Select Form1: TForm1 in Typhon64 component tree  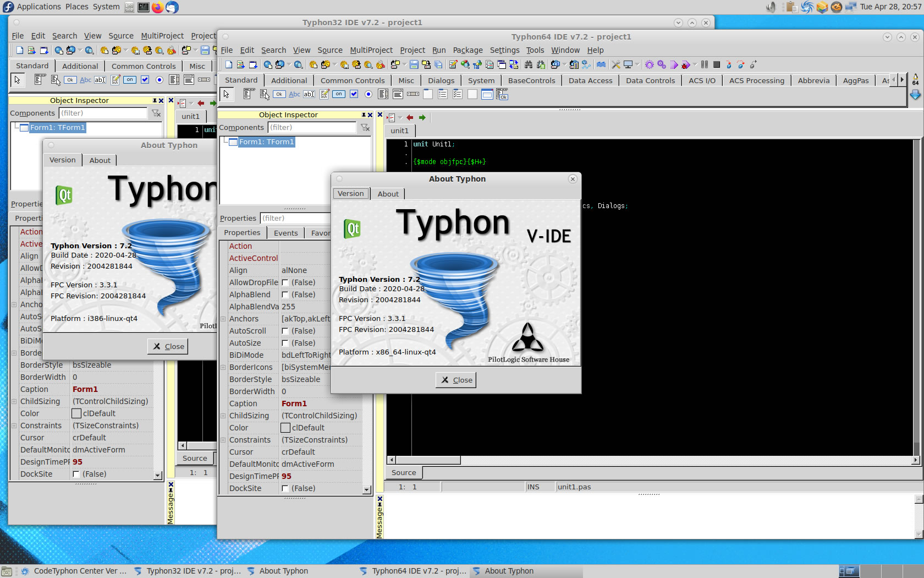tap(267, 142)
